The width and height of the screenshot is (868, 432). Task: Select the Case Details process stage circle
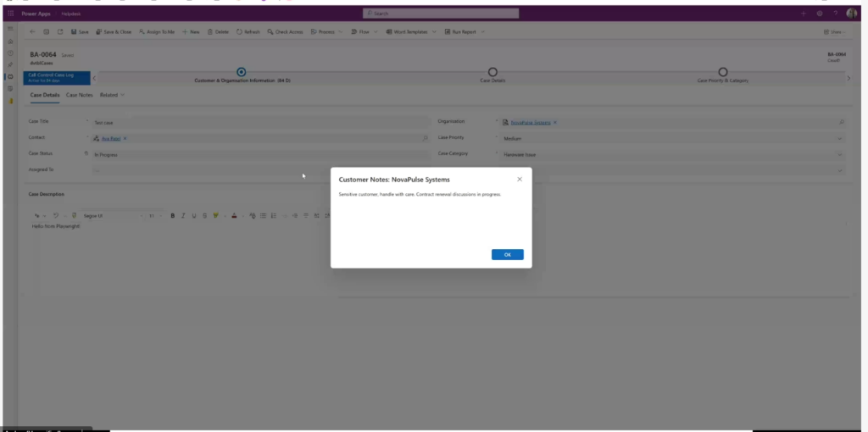(x=492, y=72)
